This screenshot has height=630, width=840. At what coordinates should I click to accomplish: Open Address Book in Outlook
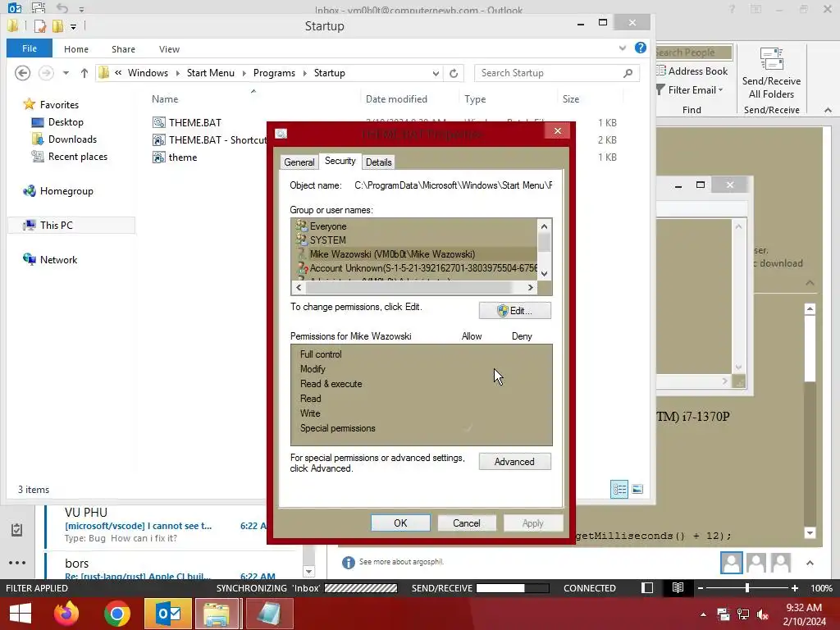[x=692, y=71]
